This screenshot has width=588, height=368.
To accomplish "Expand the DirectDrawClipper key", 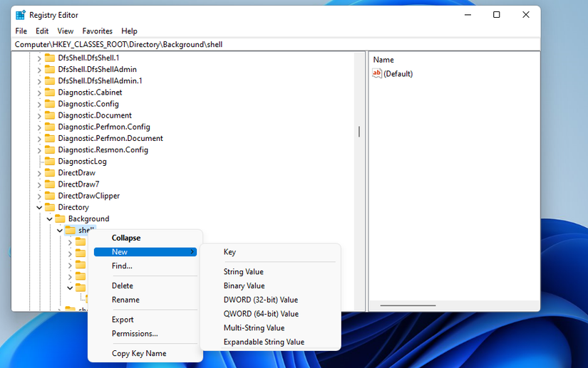I will pyautogui.click(x=39, y=196).
